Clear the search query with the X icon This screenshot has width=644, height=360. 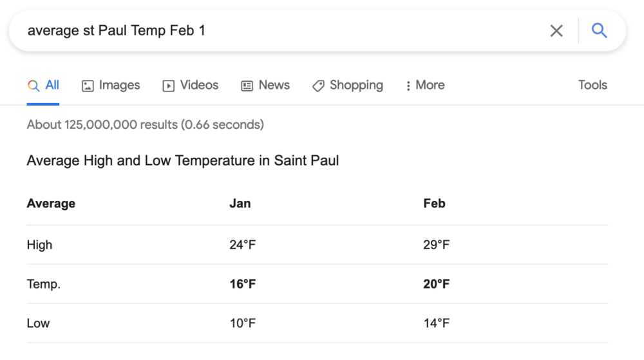[556, 30]
